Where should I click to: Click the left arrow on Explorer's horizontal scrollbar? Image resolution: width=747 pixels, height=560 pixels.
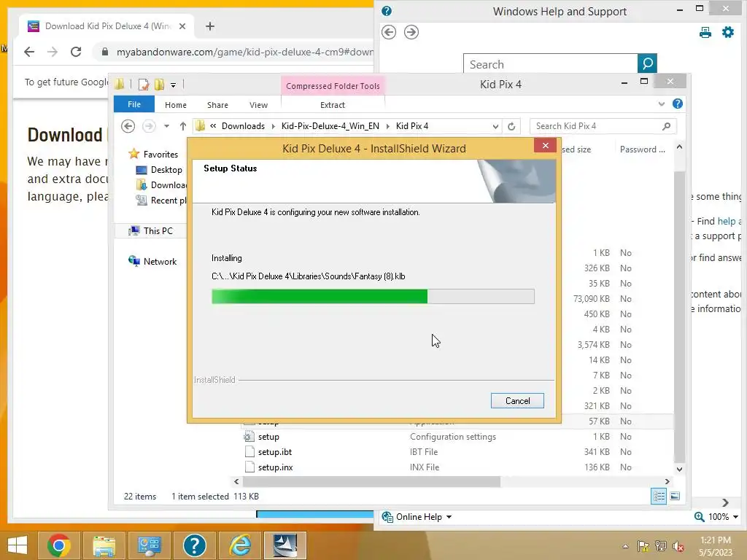[x=236, y=481]
